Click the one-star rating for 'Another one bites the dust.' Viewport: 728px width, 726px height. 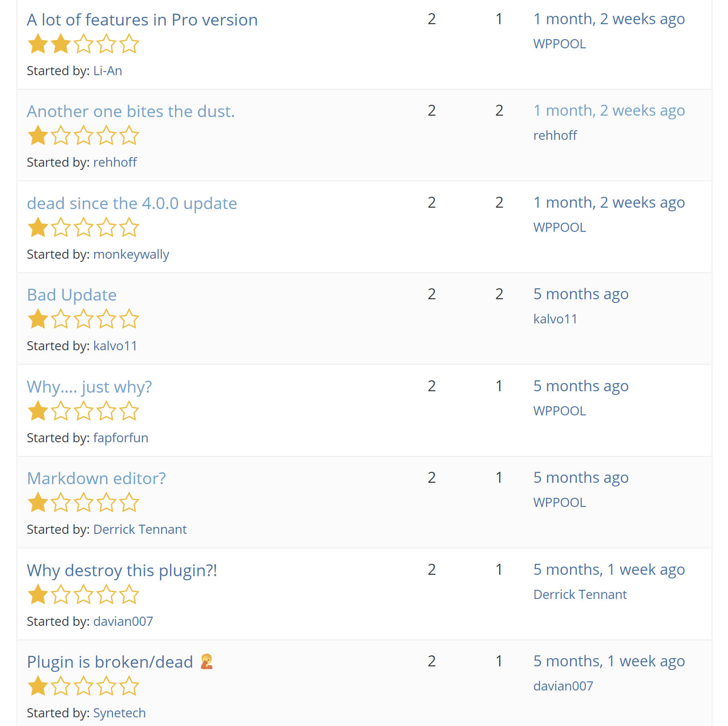[83, 136]
